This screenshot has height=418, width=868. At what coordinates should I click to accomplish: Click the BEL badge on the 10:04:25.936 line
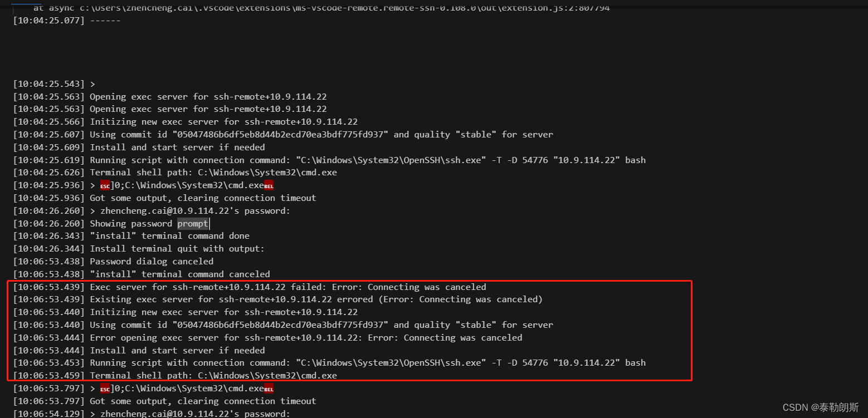click(x=269, y=186)
